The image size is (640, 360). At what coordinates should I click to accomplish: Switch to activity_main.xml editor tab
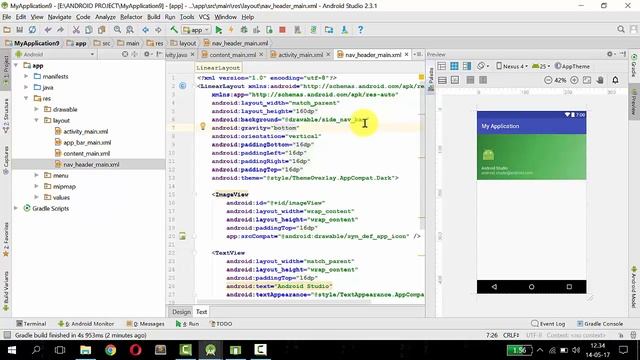click(300, 54)
